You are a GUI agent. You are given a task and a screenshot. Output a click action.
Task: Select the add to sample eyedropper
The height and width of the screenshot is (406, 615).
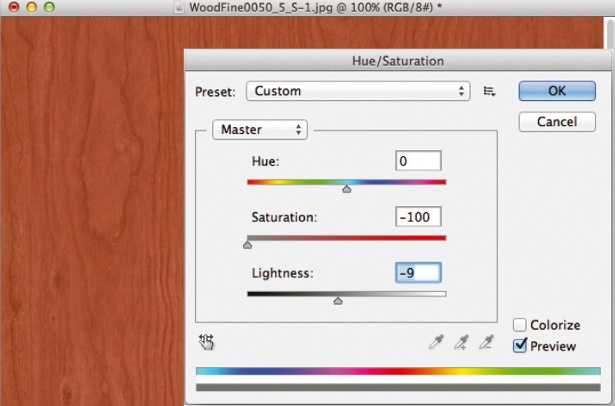(462, 342)
